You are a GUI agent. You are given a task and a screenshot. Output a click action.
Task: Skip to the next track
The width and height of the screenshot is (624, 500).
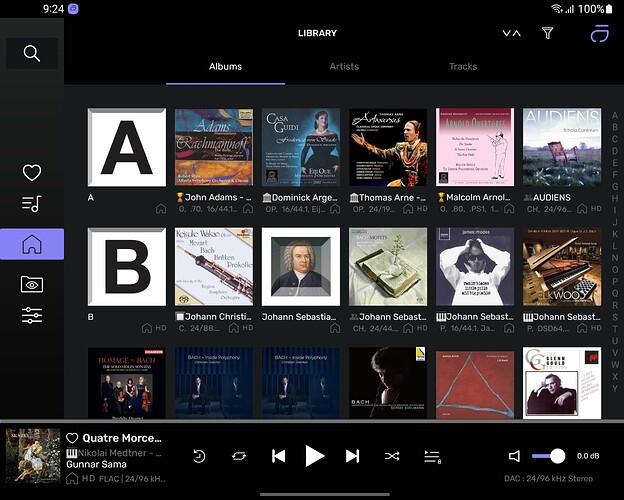tap(352, 456)
